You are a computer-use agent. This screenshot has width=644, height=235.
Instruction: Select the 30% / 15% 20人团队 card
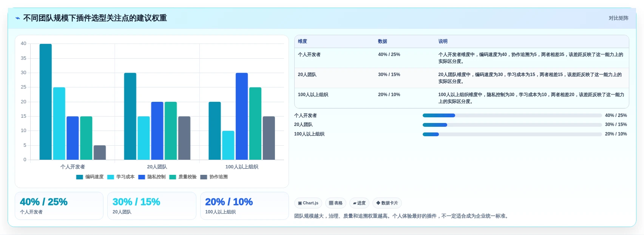[x=152, y=206]
